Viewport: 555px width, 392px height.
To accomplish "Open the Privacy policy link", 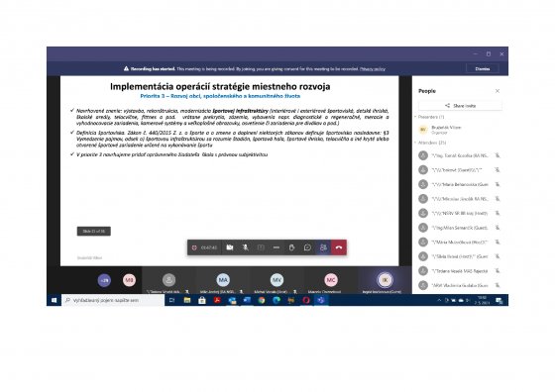I will pyautogui.click(x=373, y=69).
